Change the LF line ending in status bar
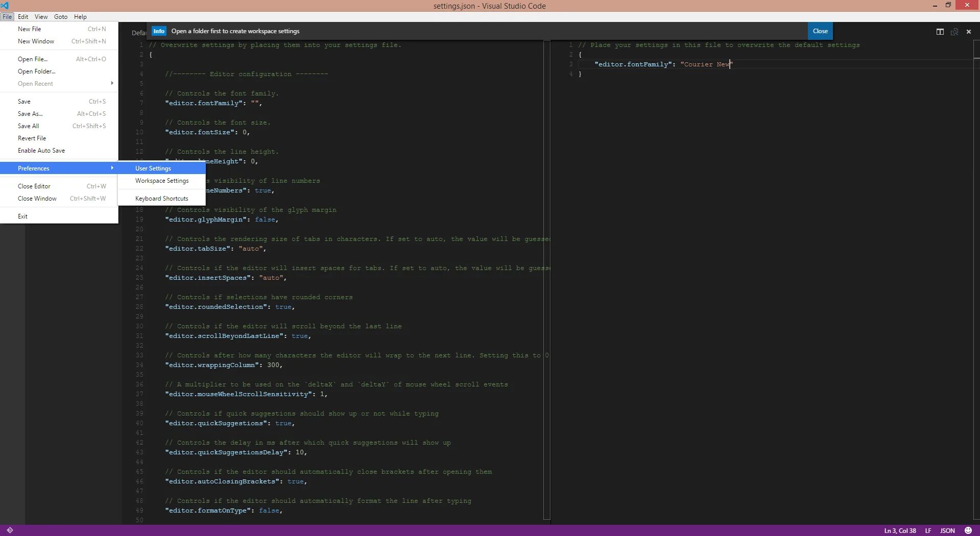This screenshot has width=980, height=536. point(928,531)
